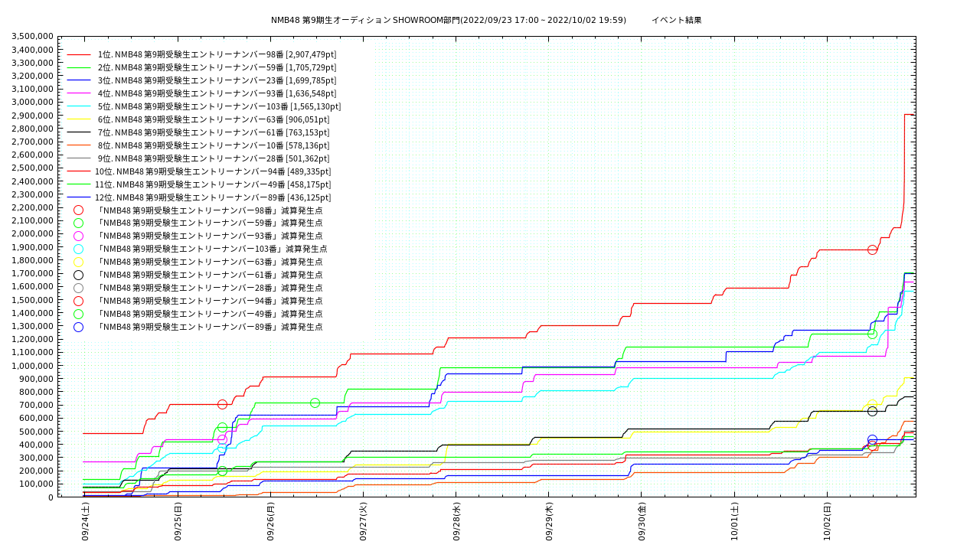The width and height of the screenshot is (980, 551).
Task: Click the legend circle icon for 61番 減算発生点
Action: pyautogui.click(x=78, y=275)
